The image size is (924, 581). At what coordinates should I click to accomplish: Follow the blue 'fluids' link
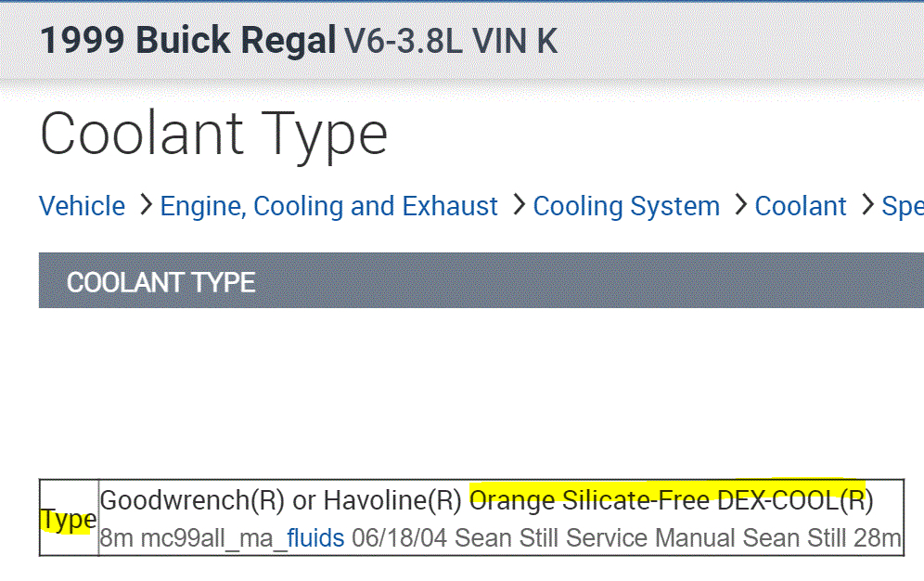315,537
